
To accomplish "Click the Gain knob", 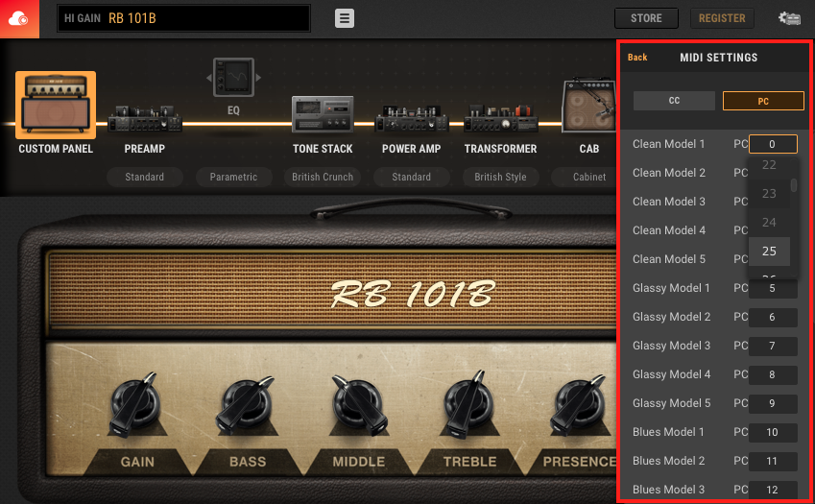I will coord(136,405).
